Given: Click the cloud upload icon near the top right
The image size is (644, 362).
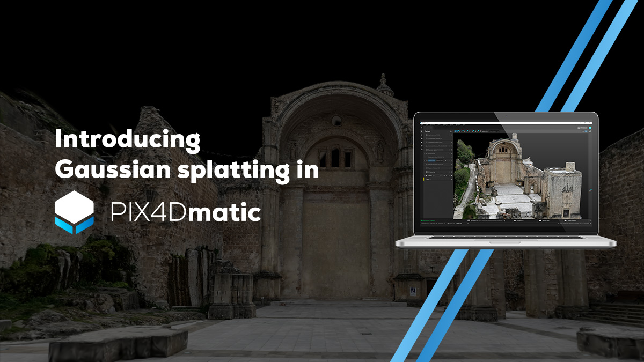Looking at the screenshot, I should click(x=579, y=127).
